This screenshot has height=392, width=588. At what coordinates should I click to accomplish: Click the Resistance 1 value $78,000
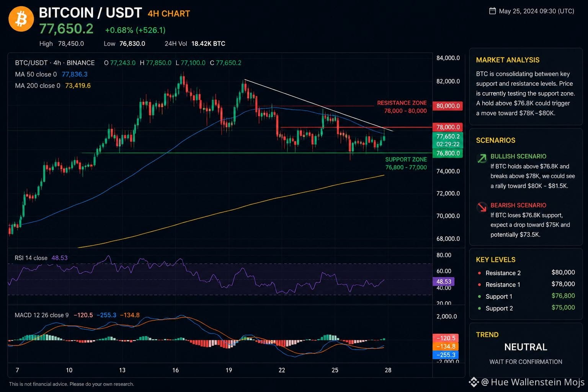coord(563,284)
